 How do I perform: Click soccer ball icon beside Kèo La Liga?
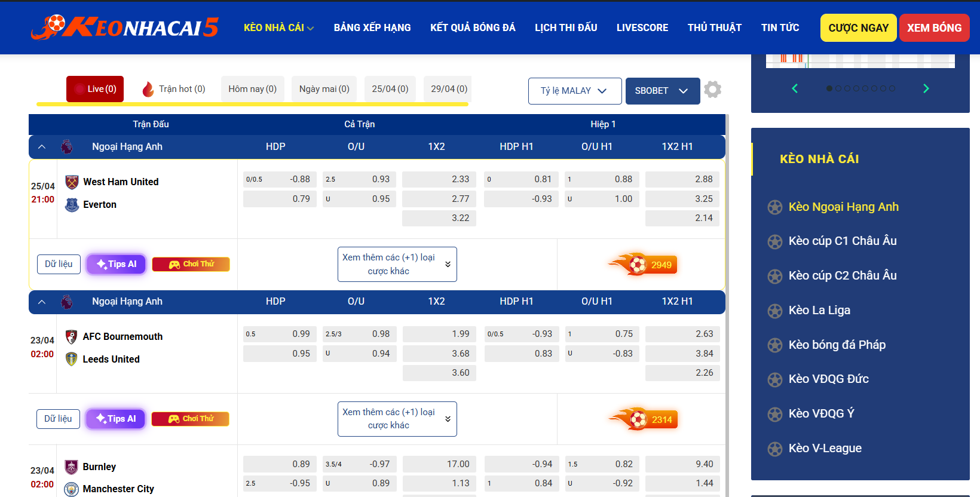[x=775, y=311]
